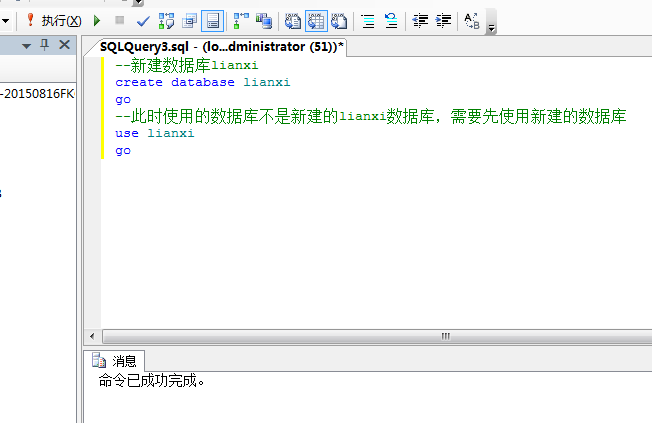Place cursor on use lianxi line

(155, 134)
